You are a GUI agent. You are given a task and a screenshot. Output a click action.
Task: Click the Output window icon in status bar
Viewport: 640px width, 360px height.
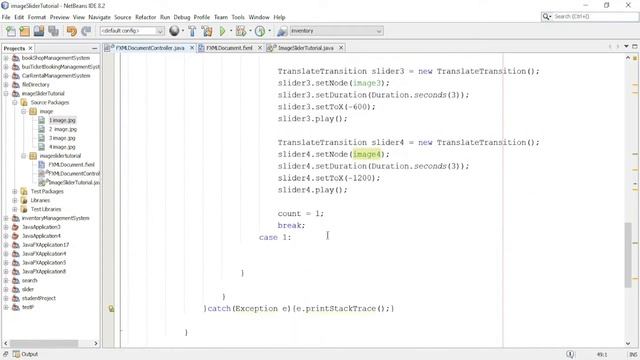pos(16,354)
